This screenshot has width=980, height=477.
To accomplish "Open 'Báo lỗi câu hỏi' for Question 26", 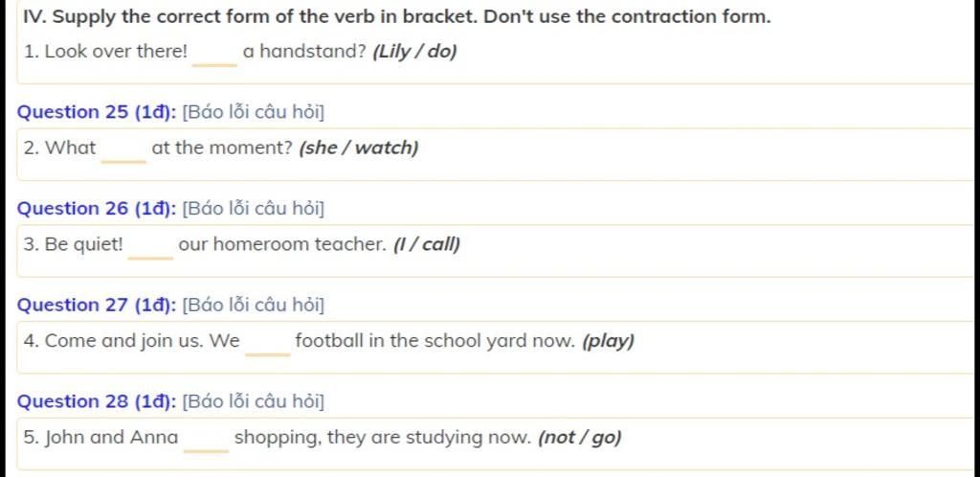I will [254, 209].
